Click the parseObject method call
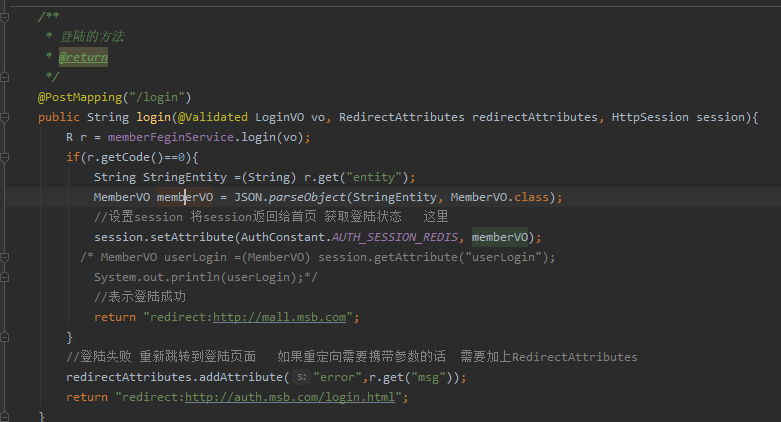781x422 pixels. (307, 197)
